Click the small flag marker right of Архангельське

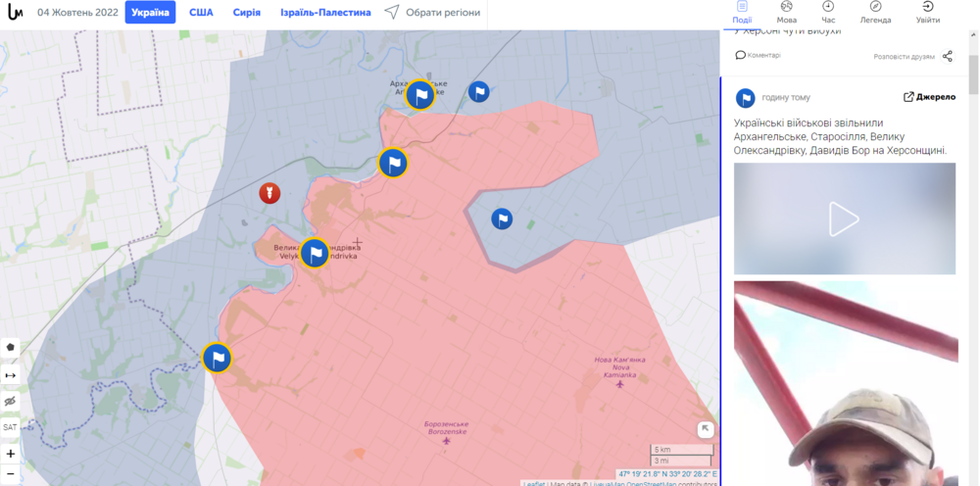[x=479, y=92]
